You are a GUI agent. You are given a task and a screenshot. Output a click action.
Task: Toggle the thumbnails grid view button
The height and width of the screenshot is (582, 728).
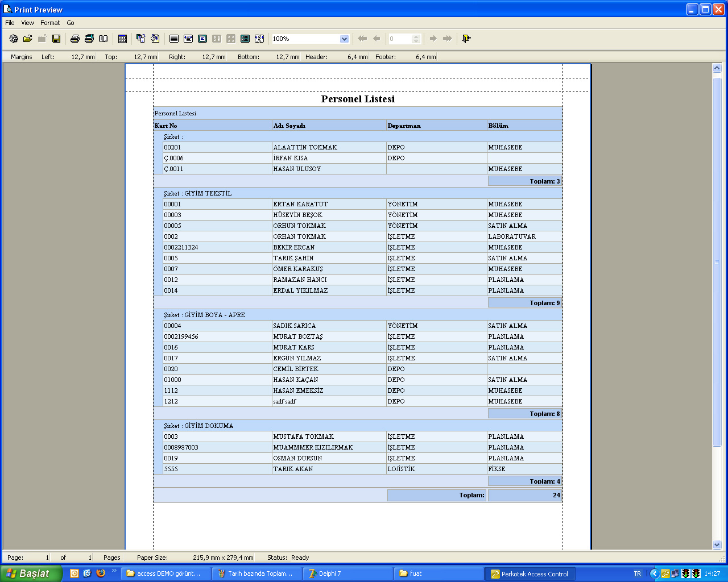point(245,39)
